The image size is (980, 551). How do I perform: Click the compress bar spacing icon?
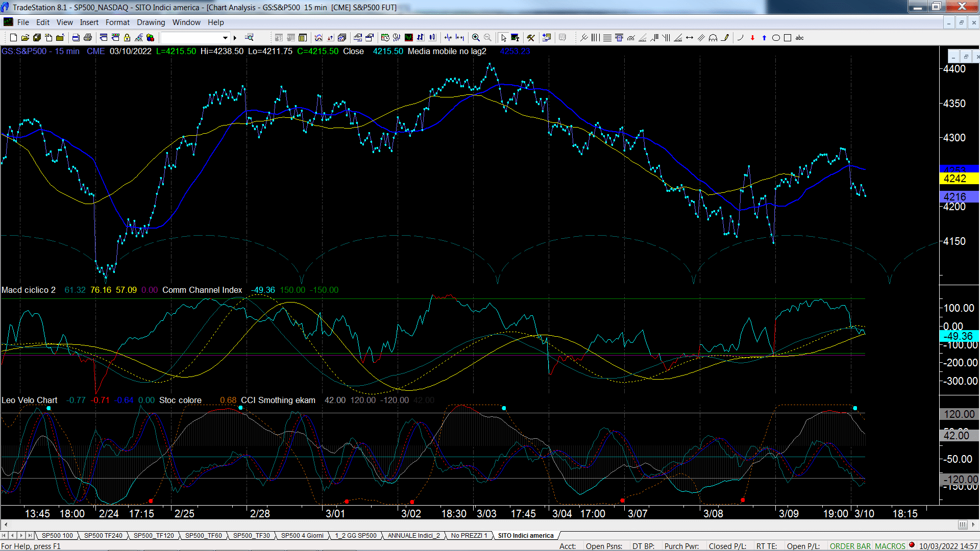click(448, 38)
